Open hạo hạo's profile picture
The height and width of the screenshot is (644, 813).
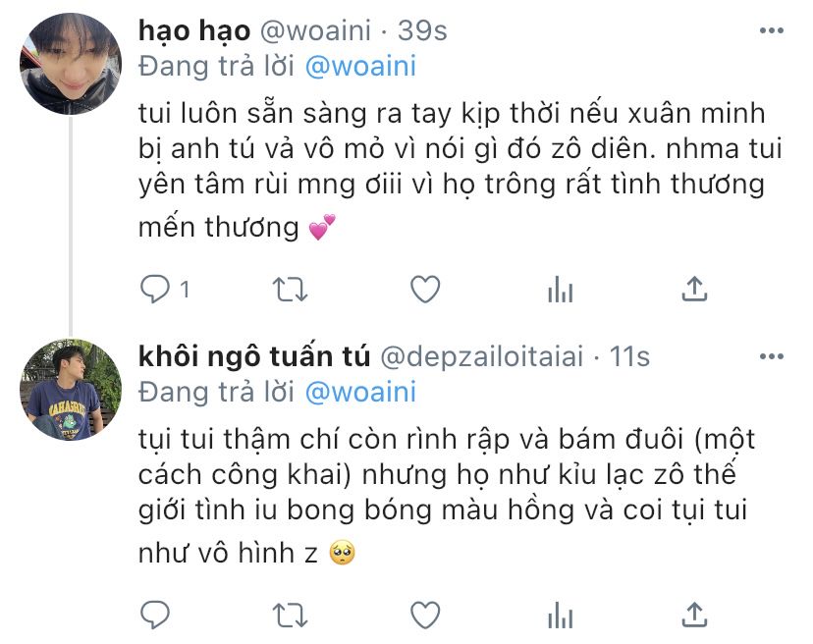point(71,64)
